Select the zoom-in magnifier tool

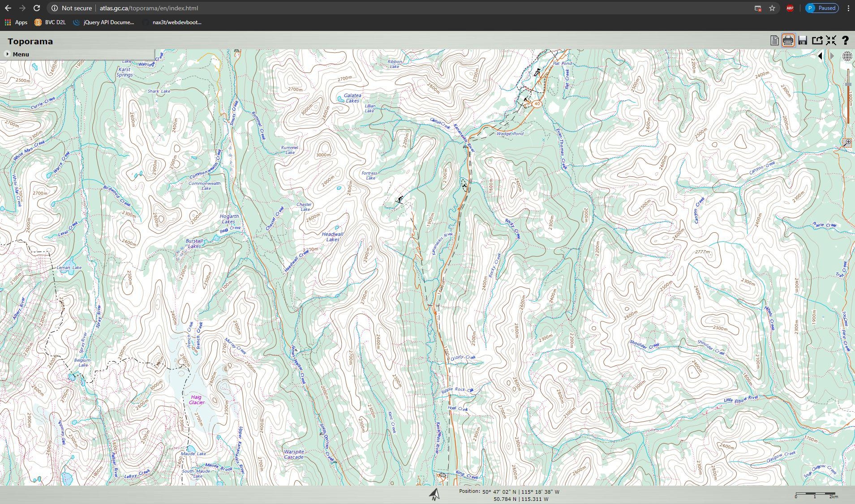pyautogui.click(x=847, y=142)
